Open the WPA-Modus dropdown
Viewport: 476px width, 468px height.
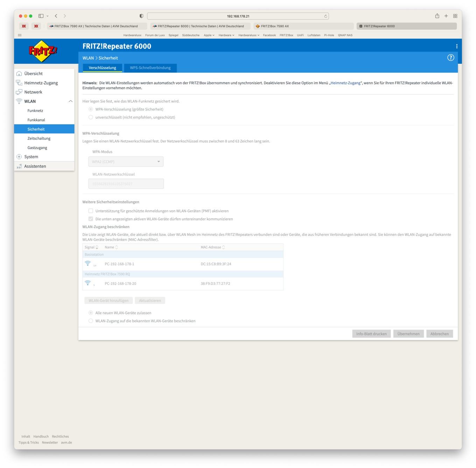tap(126, 162)
